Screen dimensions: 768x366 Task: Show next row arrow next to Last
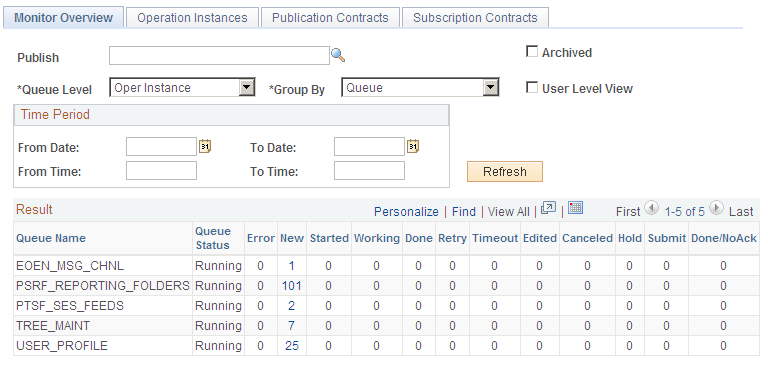(716, 208)
